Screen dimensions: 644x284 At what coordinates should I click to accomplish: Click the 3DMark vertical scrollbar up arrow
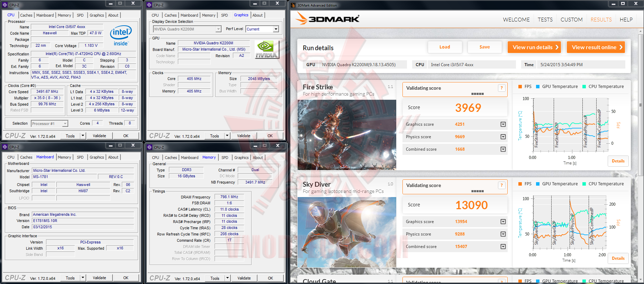pyautogui.click(x=640, y=32)
